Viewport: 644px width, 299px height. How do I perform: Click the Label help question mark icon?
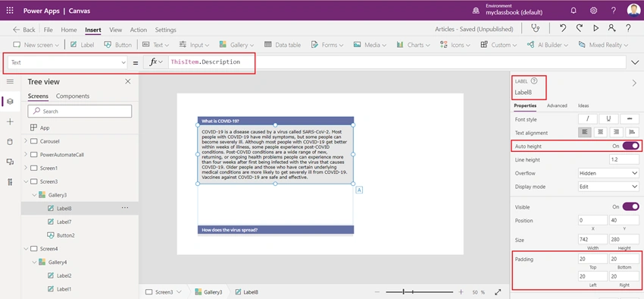534,81
